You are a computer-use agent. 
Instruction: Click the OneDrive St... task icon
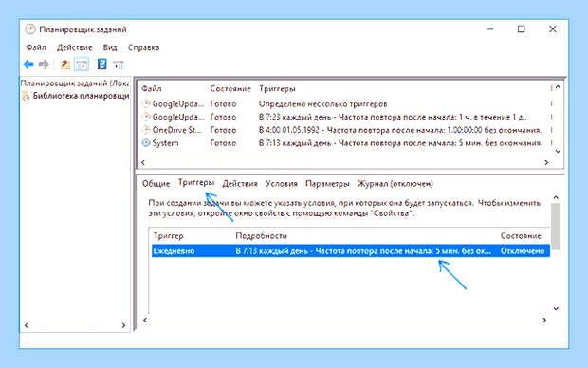point(146,130)
